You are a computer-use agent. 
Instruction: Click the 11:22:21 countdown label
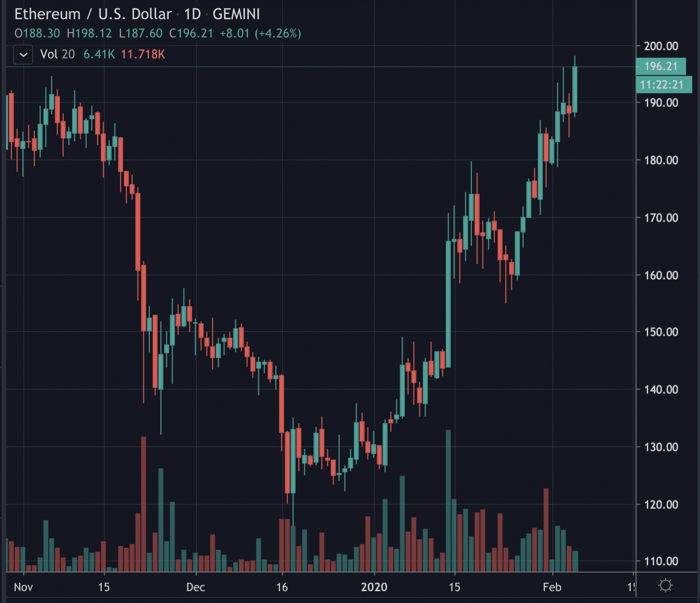(x=664, y=85)
